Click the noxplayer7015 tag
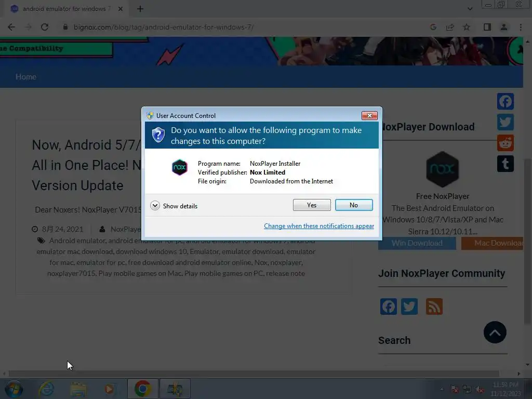Image resolution: width=532 pixels, height=399 pixels. point(71,273)
